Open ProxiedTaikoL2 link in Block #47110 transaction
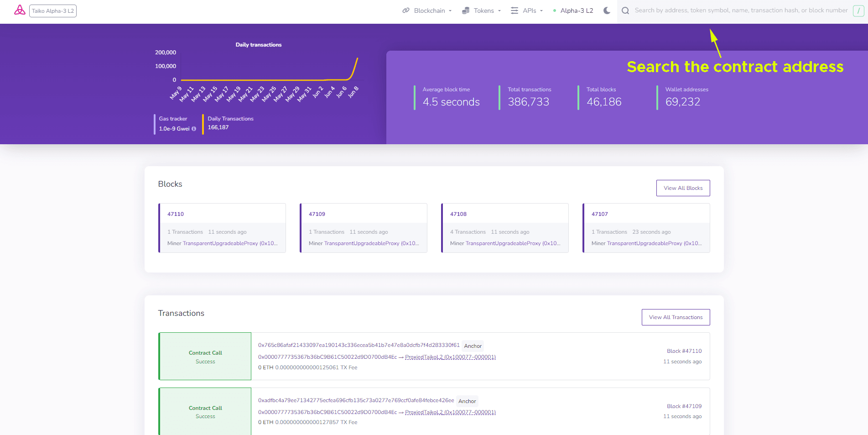The height and width of the screenshot is (435, 868). [x=450, y=357]
